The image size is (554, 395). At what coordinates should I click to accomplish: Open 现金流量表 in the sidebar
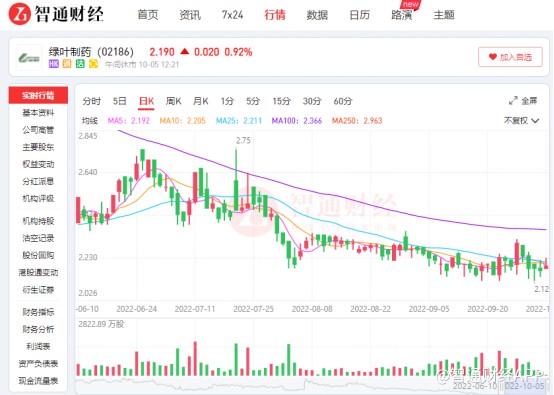pyautogui.click(x=38, y=381)
